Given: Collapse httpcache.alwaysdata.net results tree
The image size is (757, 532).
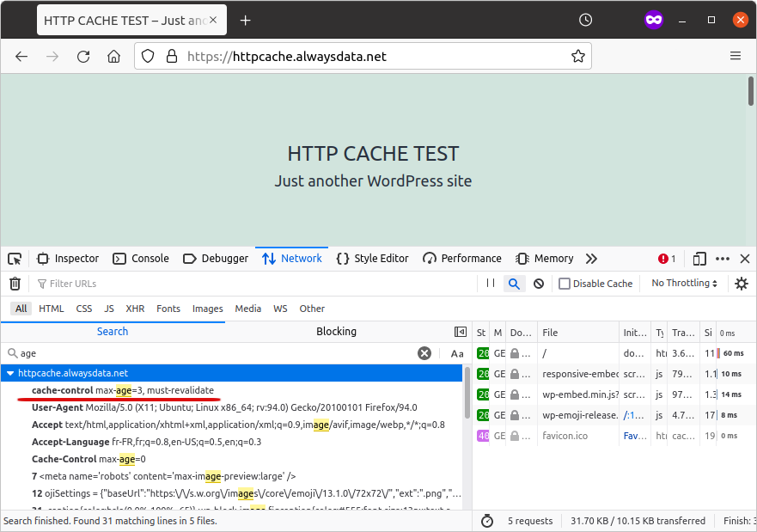Looking at the screenshot, I should [x=10, y=373].
